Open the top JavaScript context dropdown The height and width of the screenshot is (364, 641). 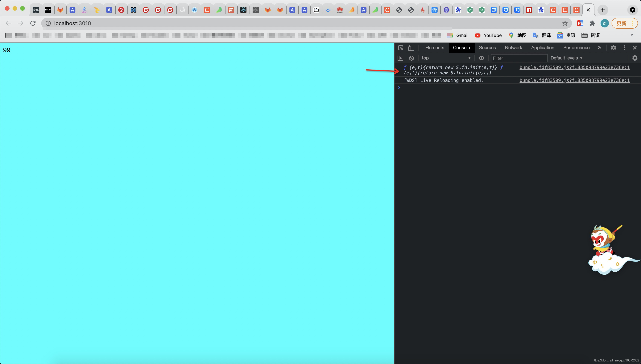tap(446, 58)
